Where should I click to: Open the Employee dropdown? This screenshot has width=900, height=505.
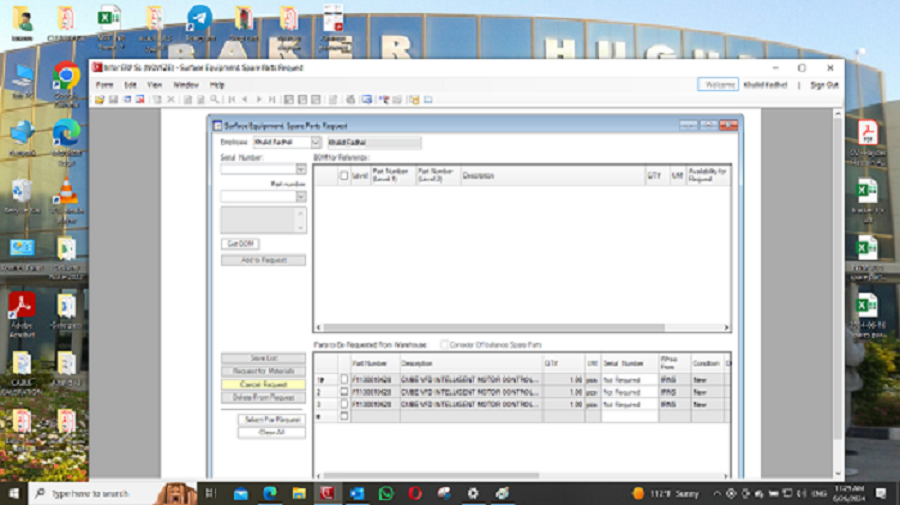click(315, 142)
